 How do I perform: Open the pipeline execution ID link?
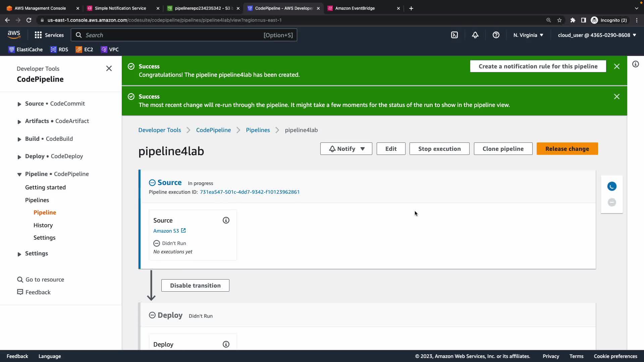click(x=250, y=192)
